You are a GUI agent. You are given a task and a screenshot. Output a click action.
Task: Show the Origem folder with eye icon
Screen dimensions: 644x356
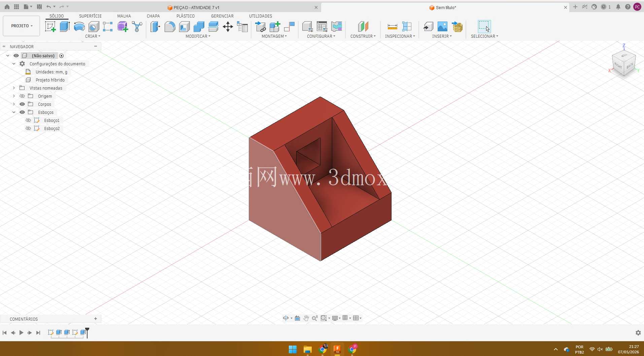click(x=22, y=96)
